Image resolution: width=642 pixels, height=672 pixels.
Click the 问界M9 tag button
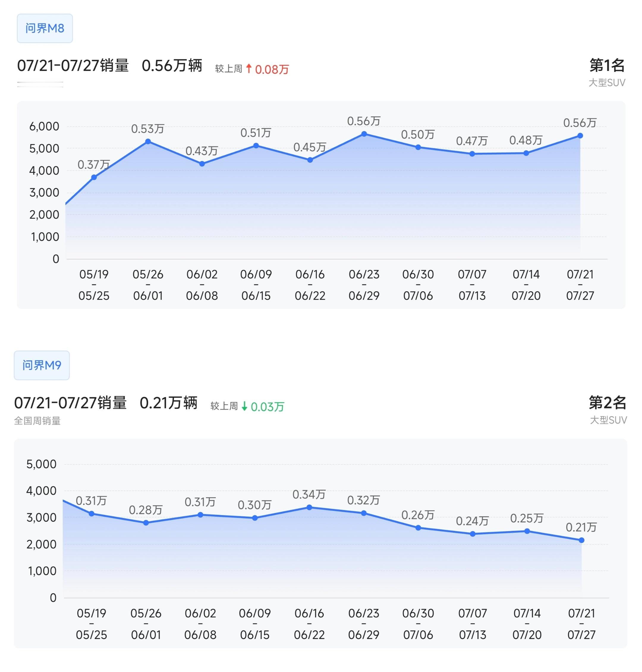(x=42, y=365)
